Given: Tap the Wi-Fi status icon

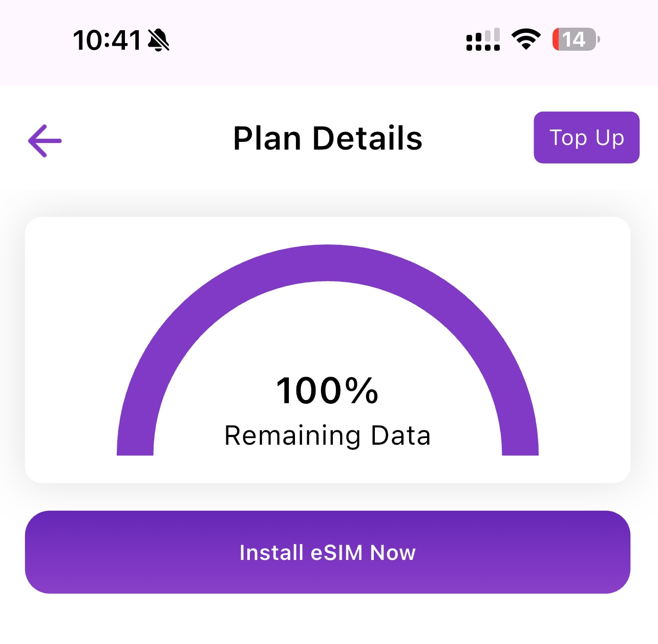Looking at the screenshot, I should click(526, 39).
